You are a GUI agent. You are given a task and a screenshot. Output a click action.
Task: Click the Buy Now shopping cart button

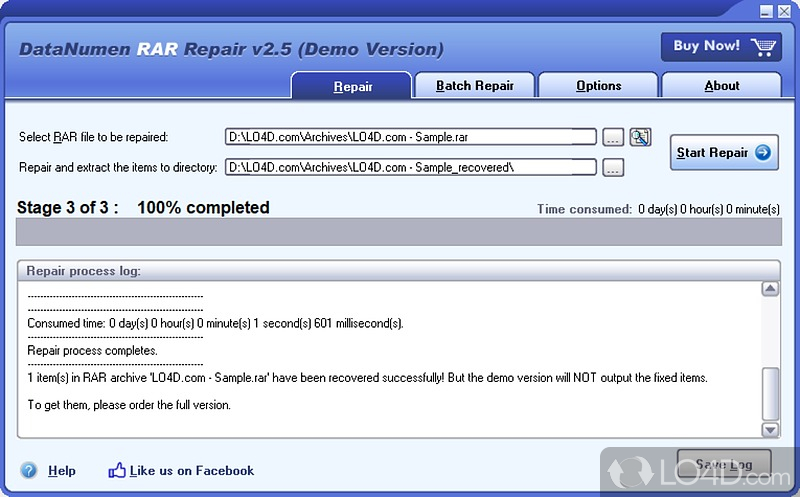pos(721,47)
